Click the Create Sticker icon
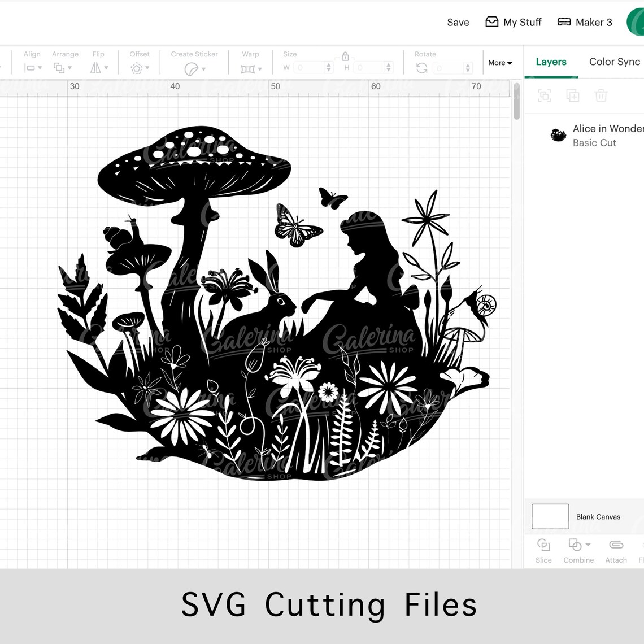The image size is (644, 644). pos(191,69)
